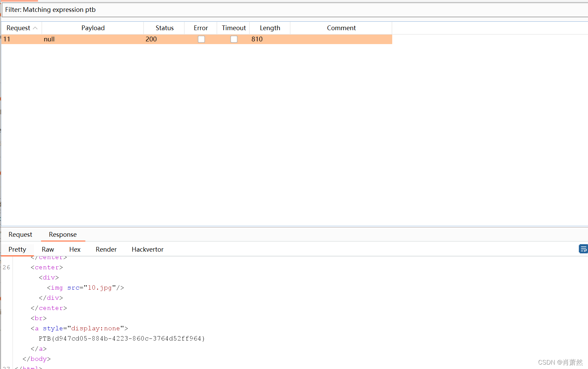This screenshot has height=369, width=588.
Task: Click the closing </body> tag line
Action: (x=37, y=359)
